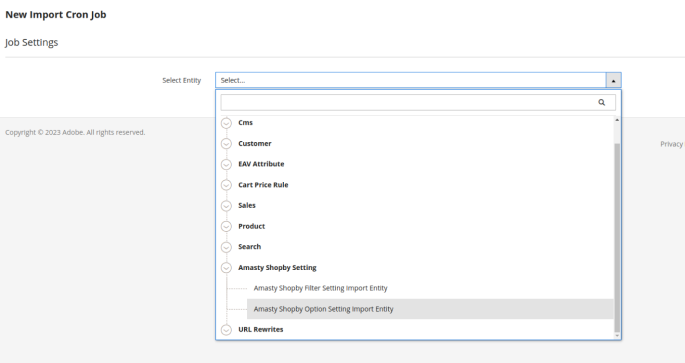Open the Privacy link in footer
685x363 pixels.
pos(672,144)
